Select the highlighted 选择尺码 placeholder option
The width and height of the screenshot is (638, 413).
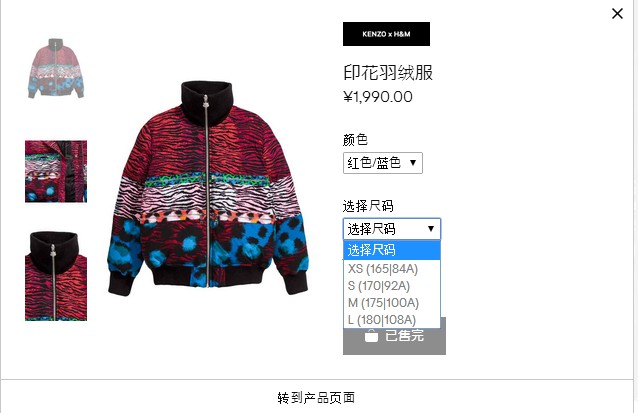(x=392, y=250)
